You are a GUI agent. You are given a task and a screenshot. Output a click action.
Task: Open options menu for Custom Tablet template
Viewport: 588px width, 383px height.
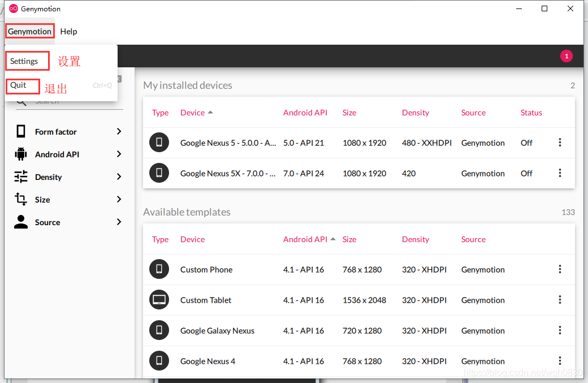pyautogui.click(x=560, y=300)
